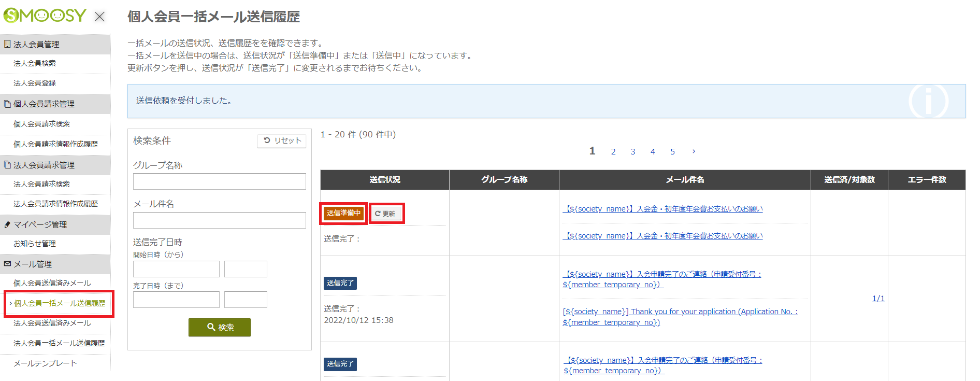This screenshot has height=381, width=980.
Task: Reset the search conditions with リセット
Action: tap(282, 140)
